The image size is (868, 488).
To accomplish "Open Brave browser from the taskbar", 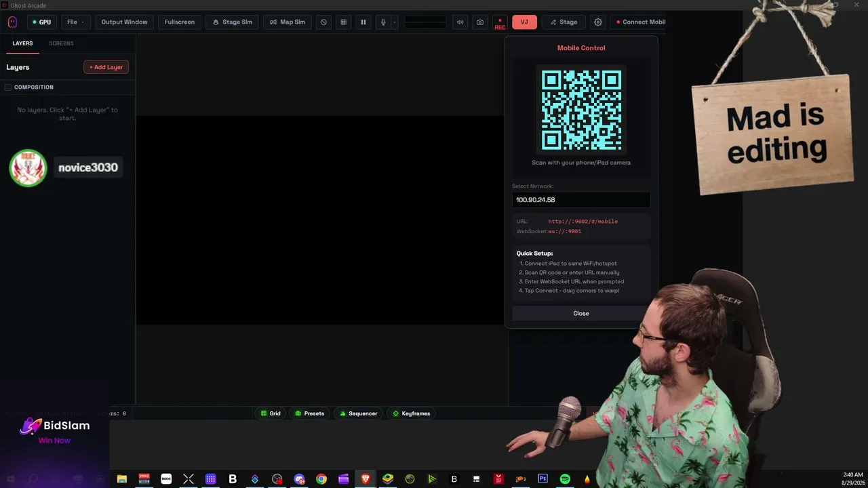I will point(366,479).
